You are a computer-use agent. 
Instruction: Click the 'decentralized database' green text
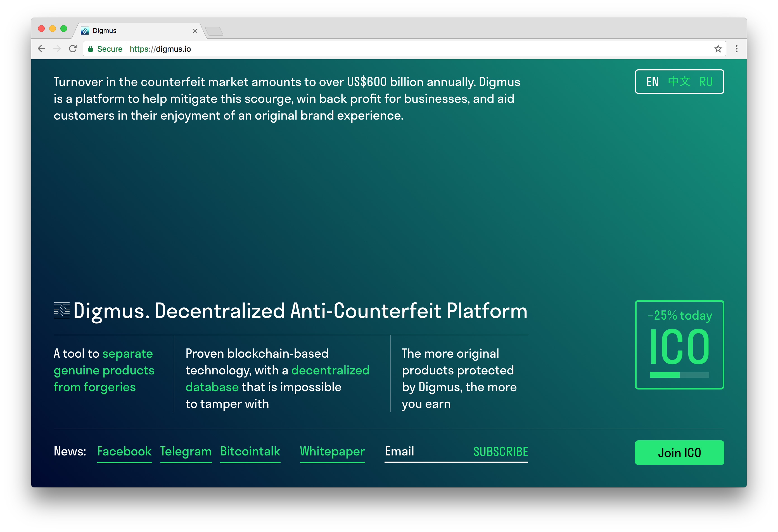click(277, 379)
